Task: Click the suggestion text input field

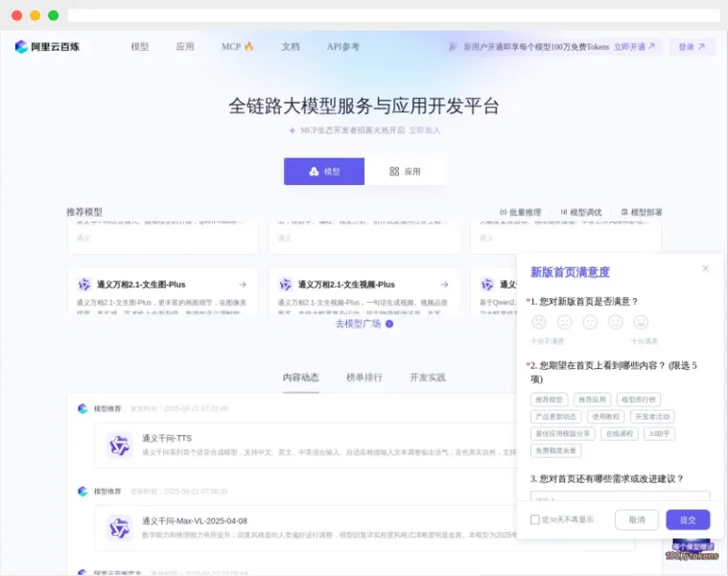Action: pyautogui.click(x=621, y=495)
